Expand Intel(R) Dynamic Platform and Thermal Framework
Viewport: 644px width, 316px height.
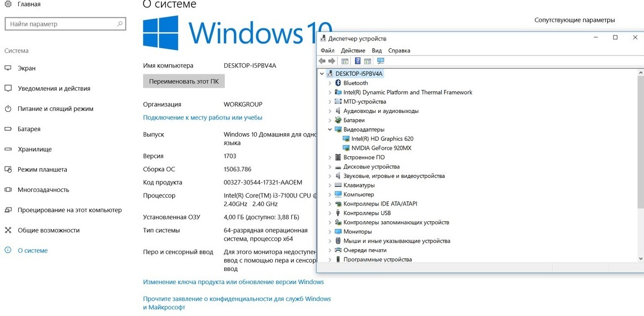[330, 93]
